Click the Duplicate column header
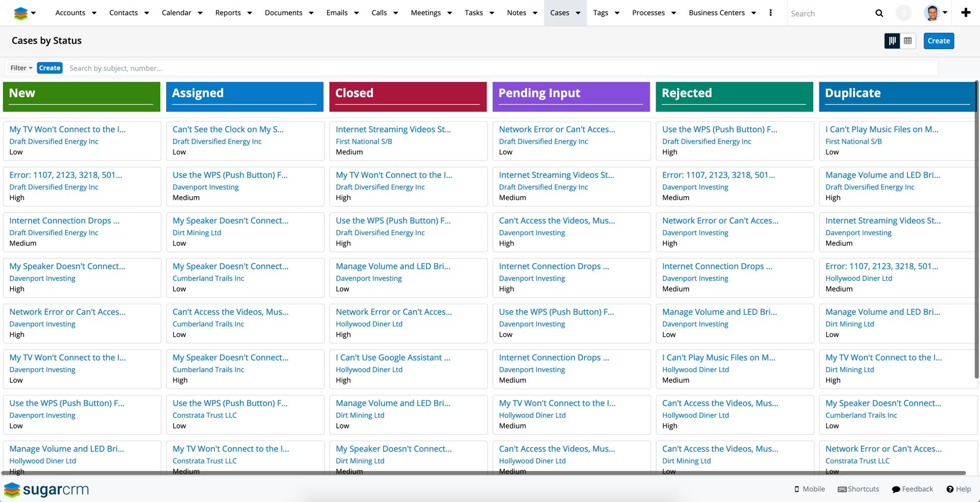980x502 pixels. (897, 97)
